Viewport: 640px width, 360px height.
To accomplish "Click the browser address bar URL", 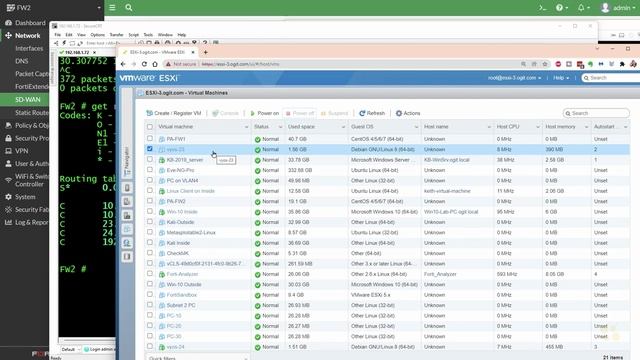I will pos(241,64).
